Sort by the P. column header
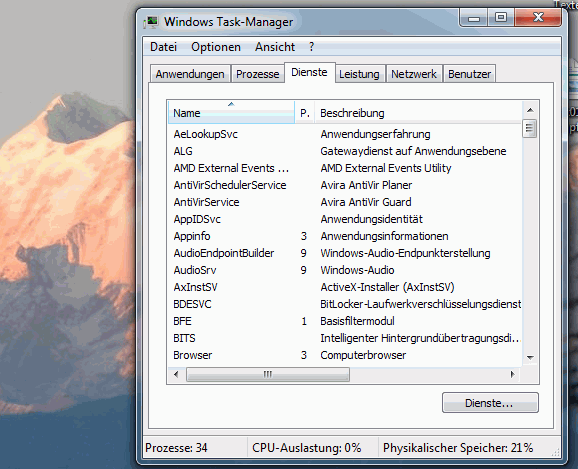The image size is (578, 469). coord(304,112)
